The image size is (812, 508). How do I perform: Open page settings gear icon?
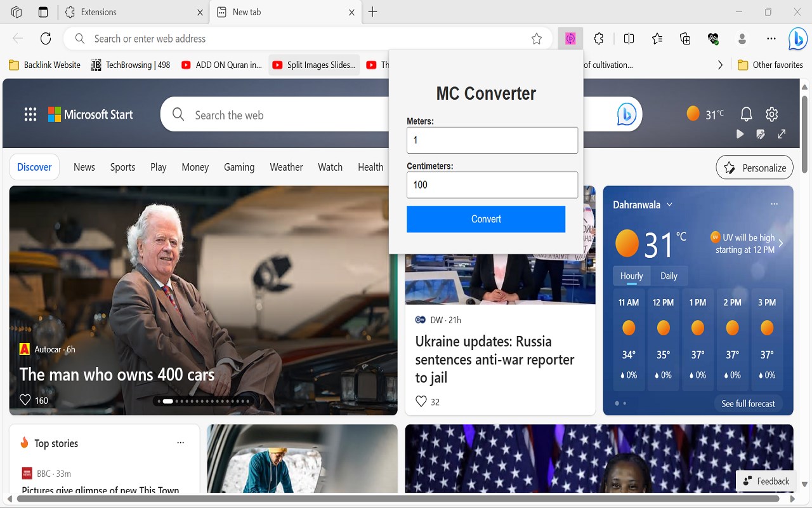(771, 114)
